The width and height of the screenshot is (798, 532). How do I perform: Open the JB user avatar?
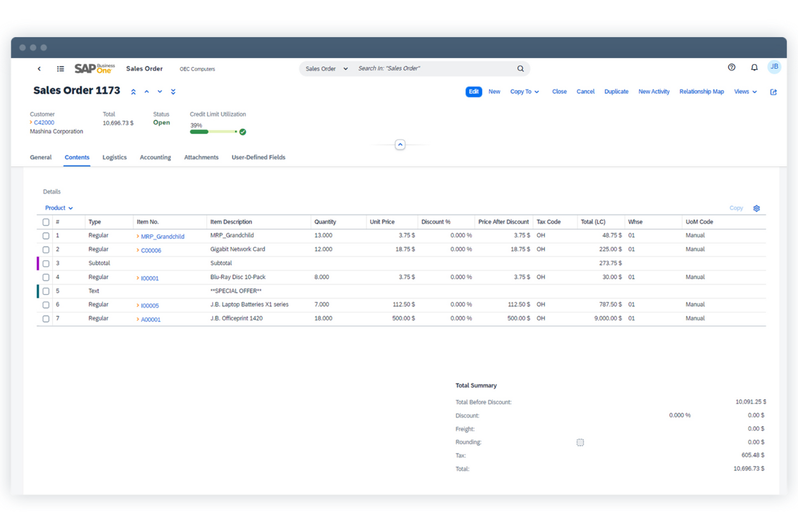point(774,67)
